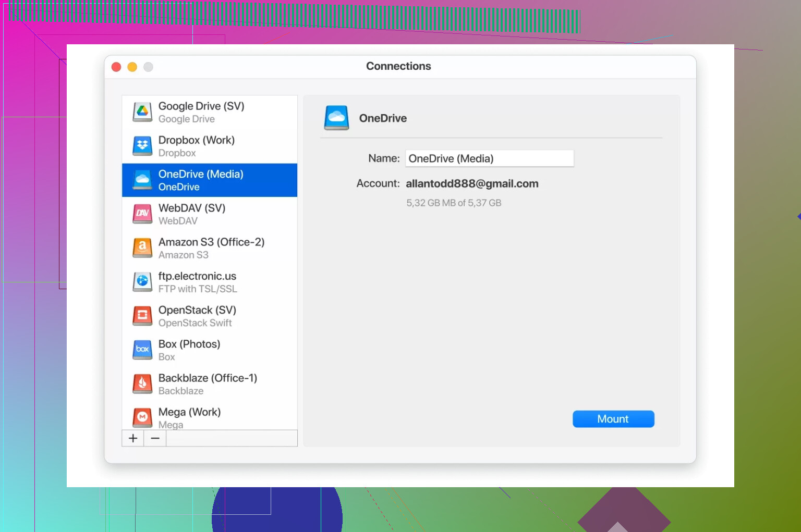Viewport: 801px width, 532px height.
Task: Select the Box (Photos) connection name
Action: [x=189, y=344]
